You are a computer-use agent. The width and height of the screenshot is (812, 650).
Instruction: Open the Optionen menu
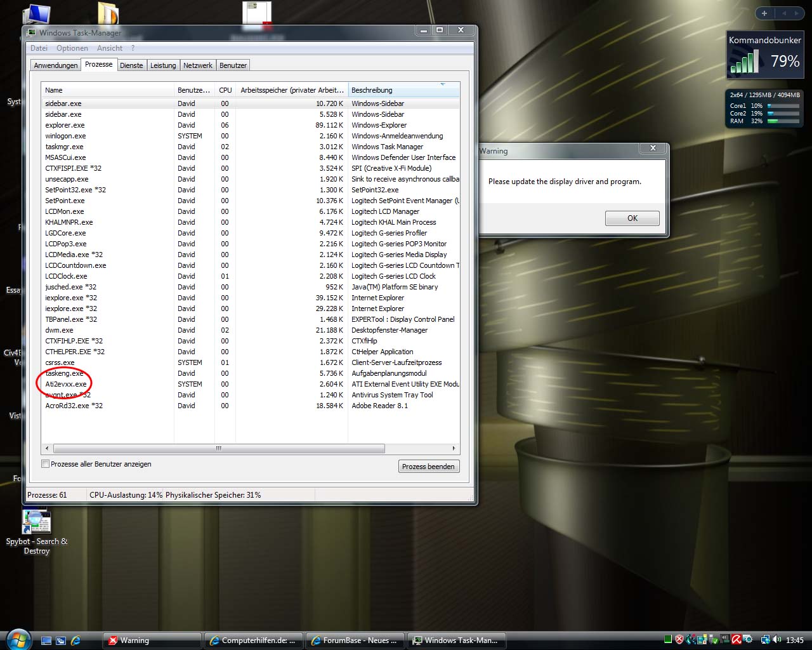pos(72,48)
